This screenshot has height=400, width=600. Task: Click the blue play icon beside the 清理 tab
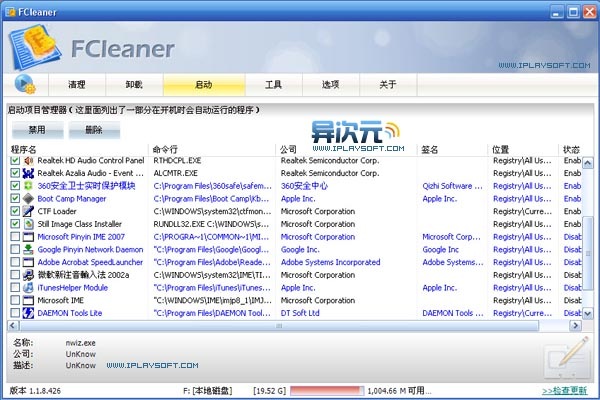click(25, 84)
